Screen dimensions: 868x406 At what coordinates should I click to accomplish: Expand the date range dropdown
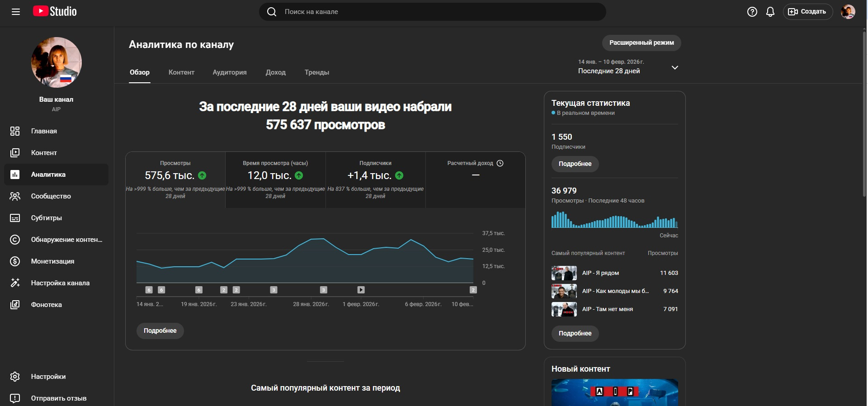(x=675, y=67)
